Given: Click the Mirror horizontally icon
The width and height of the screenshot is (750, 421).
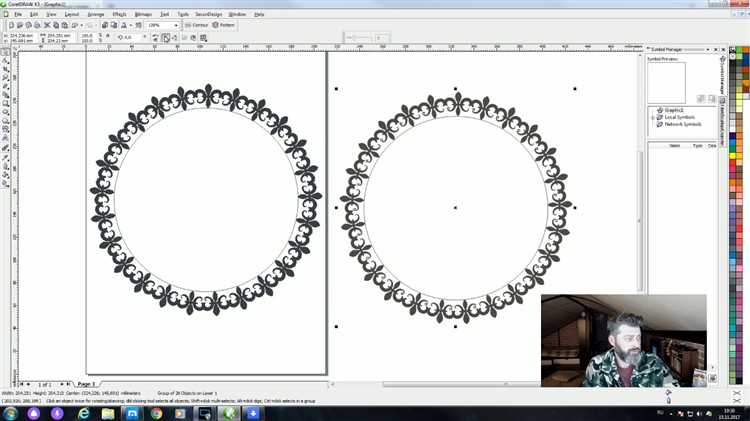Looking at the screenshot, I should coord(155,37).
